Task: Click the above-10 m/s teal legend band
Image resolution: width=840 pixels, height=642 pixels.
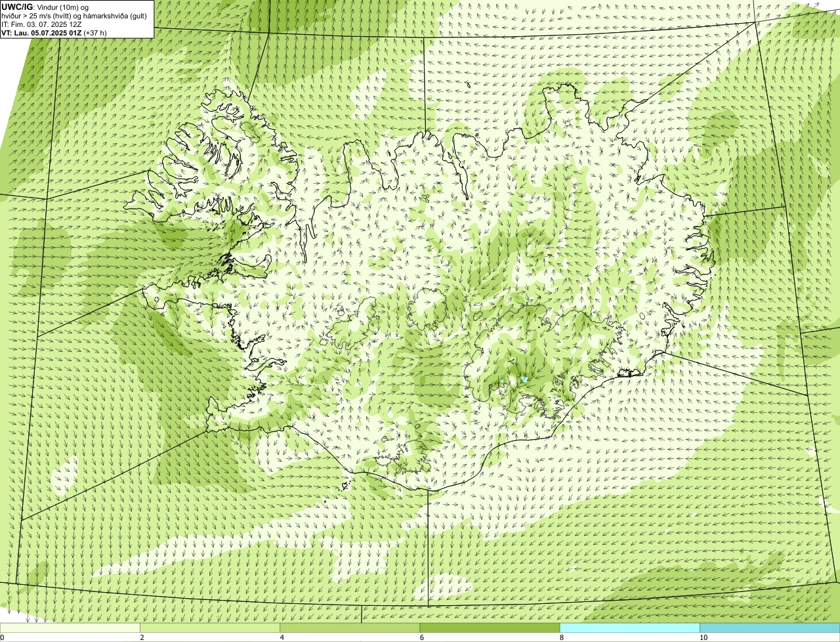Action: tap(770, 628)
